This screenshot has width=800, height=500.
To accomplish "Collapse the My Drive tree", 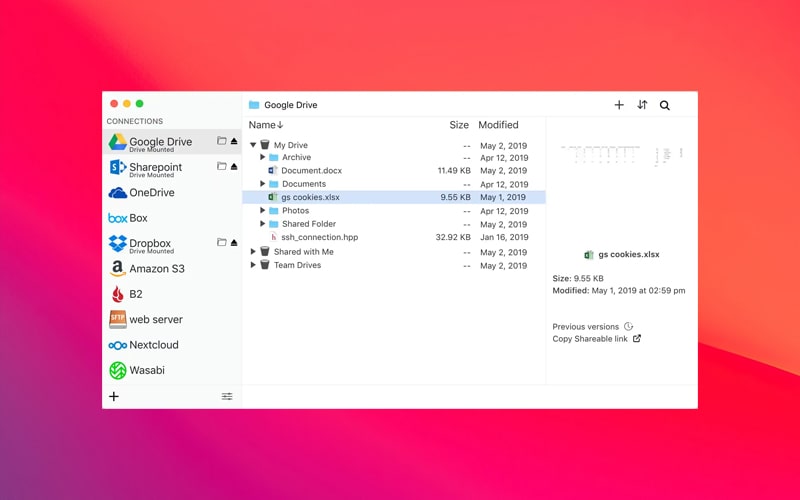I will click(x=254, y=146).
